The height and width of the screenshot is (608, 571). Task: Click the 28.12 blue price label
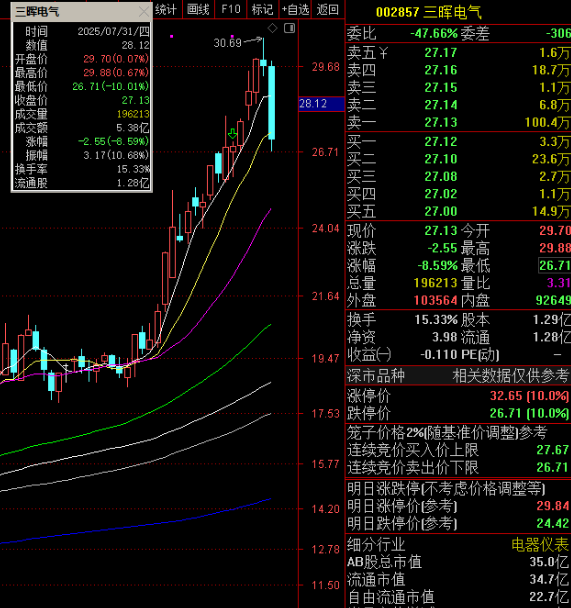321,104
